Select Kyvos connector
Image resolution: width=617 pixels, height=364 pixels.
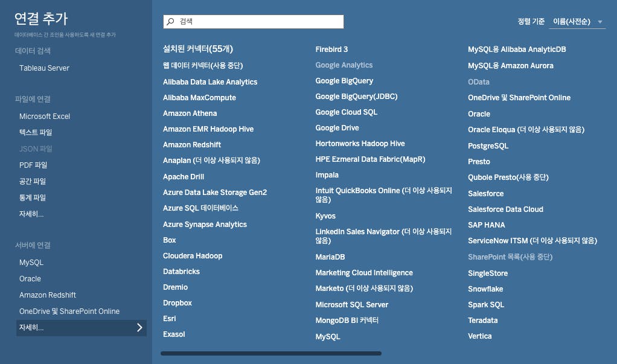(x=325, y=216)
